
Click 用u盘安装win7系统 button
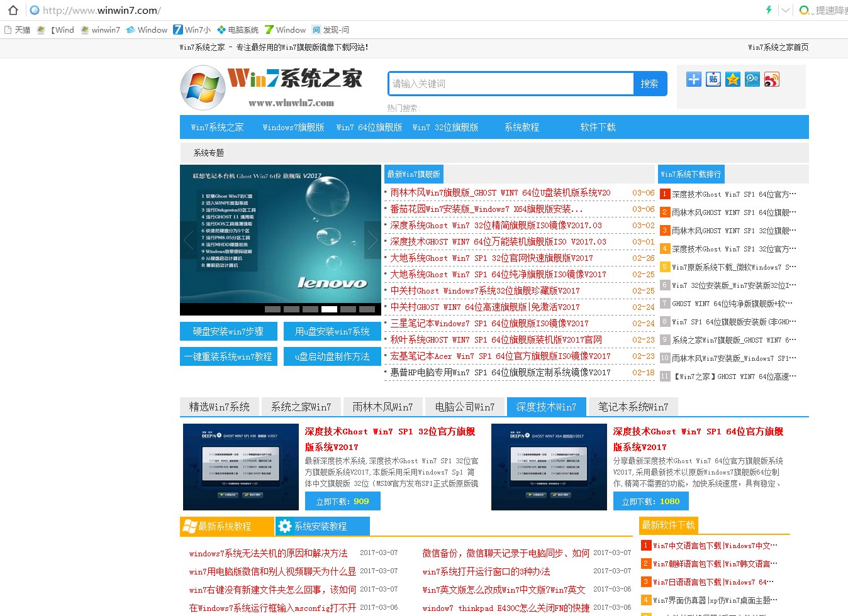pos(332,331)
